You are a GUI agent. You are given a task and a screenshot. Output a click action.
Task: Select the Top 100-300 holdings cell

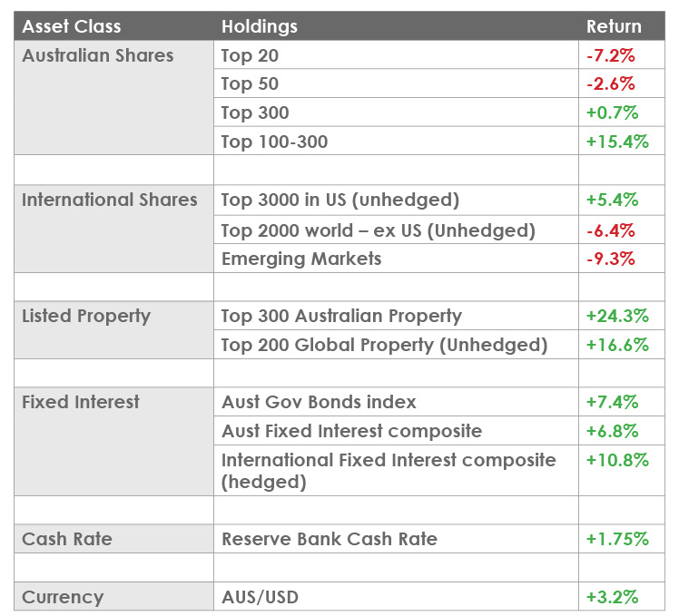tap(275, 142)
